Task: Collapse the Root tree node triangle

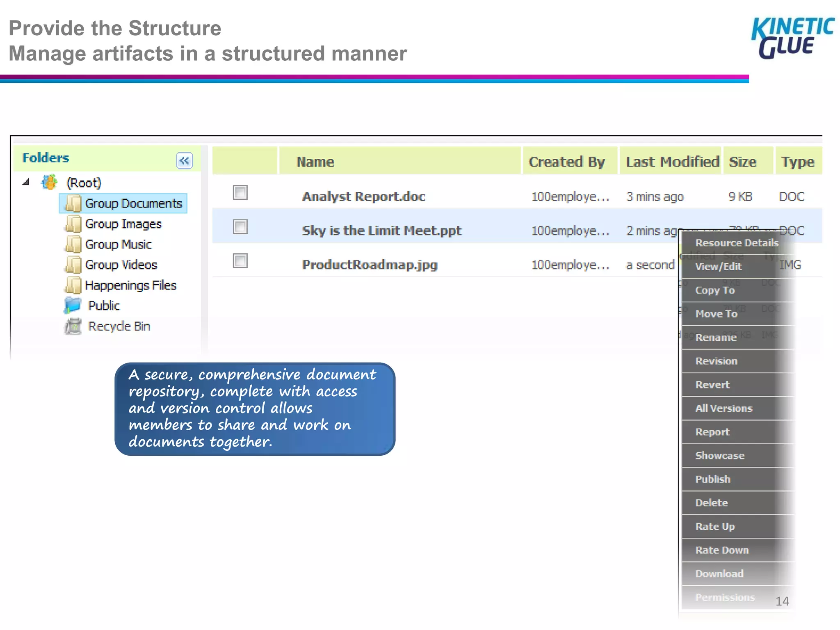Action: (26, 182)
